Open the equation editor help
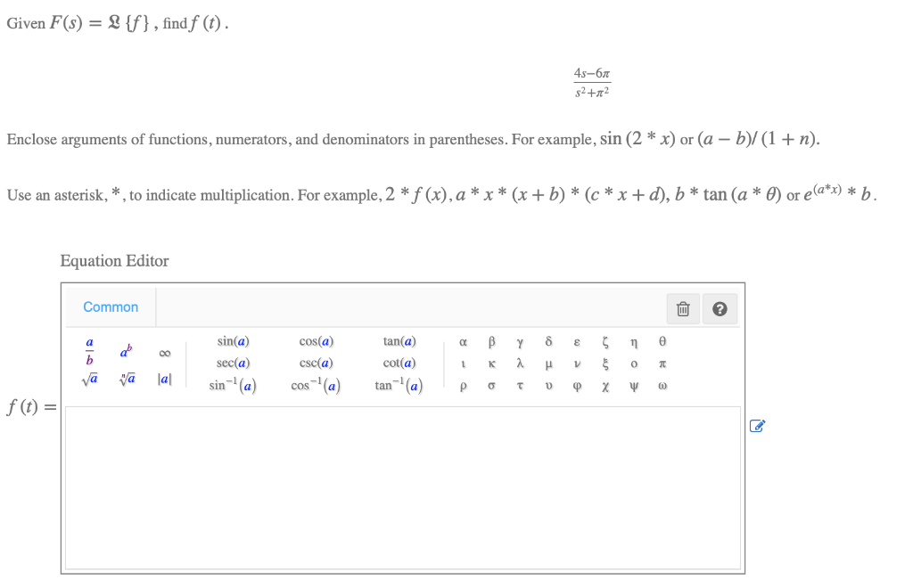The image size is (913, 588). (x=720, y=308)
